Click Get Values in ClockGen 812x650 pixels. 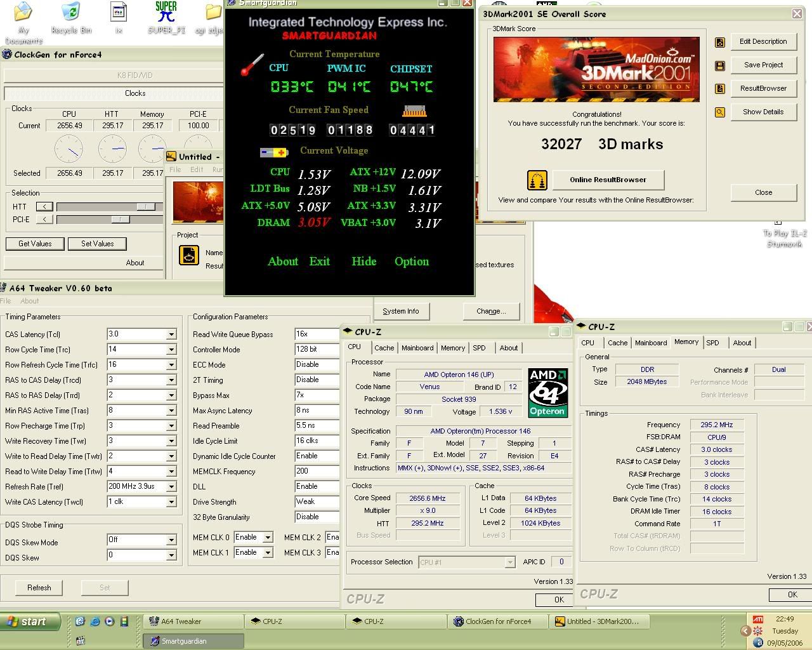pos(35,244)
